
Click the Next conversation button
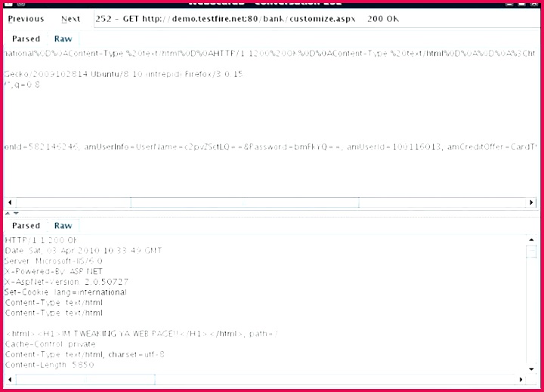pyautogui.click(x=71, y=19)
